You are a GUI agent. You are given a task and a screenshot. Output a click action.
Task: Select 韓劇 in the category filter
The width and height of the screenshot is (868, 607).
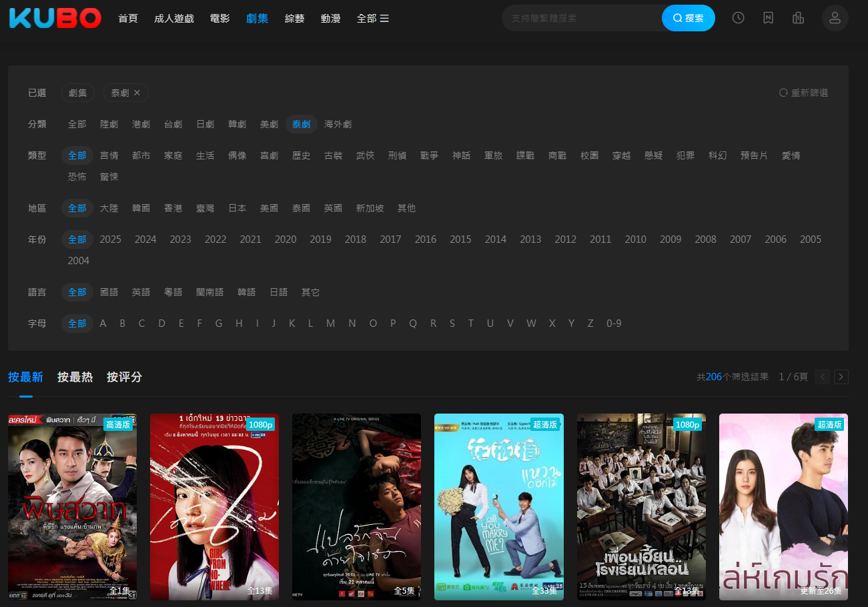[x=237, y=124]
